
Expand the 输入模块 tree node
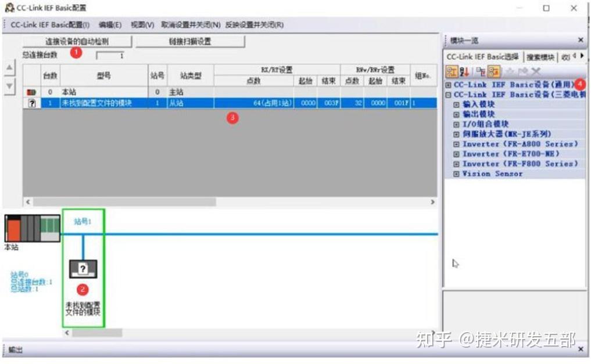(x=456, y=104)
